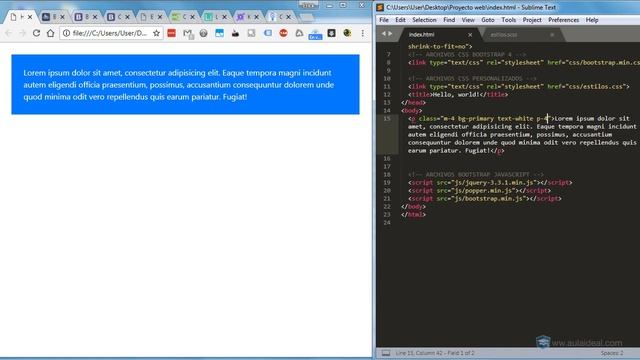Select the first Chrome tab

click(20, 17)
